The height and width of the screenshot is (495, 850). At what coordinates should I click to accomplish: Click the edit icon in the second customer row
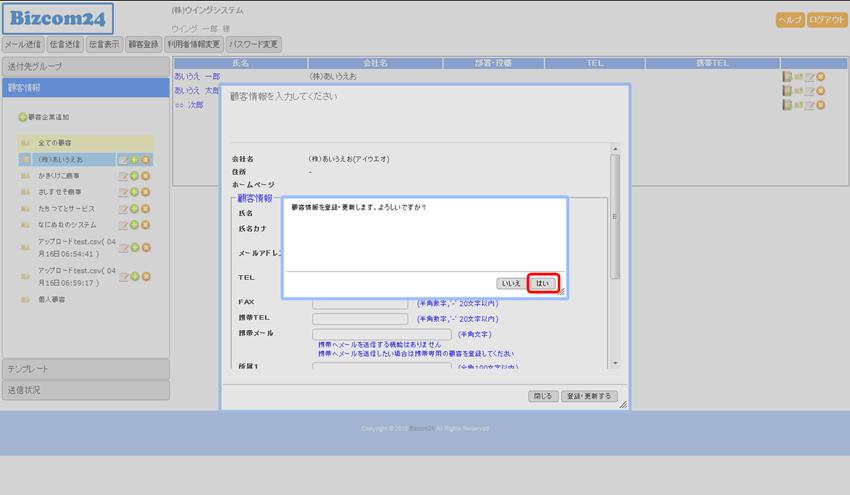coord(809,90)
